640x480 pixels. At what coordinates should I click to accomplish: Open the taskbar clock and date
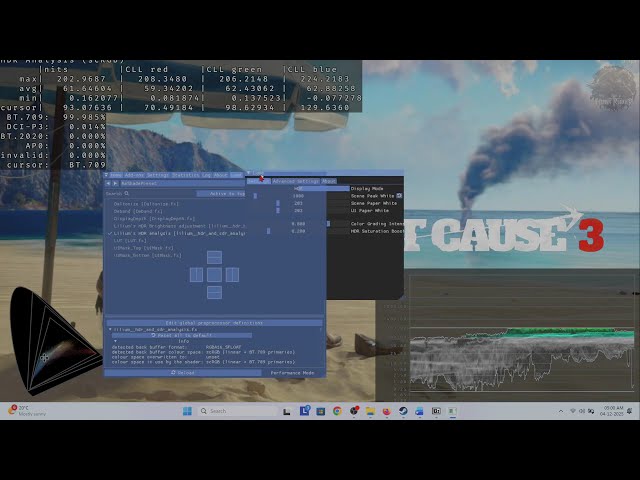tap(611, 411)
